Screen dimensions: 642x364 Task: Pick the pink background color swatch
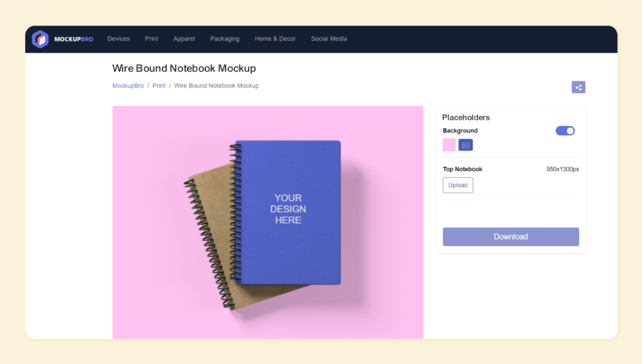pos(449,145)
